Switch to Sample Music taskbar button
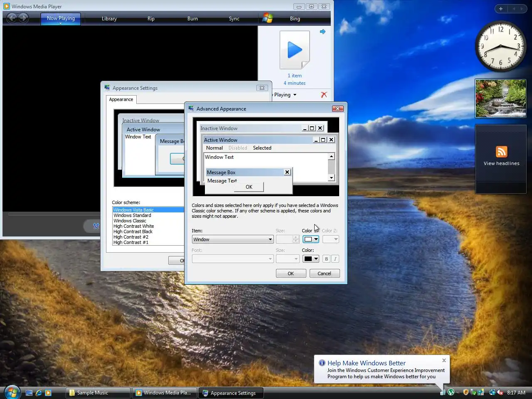The image size is (532, 399). (x=98, y=393)
